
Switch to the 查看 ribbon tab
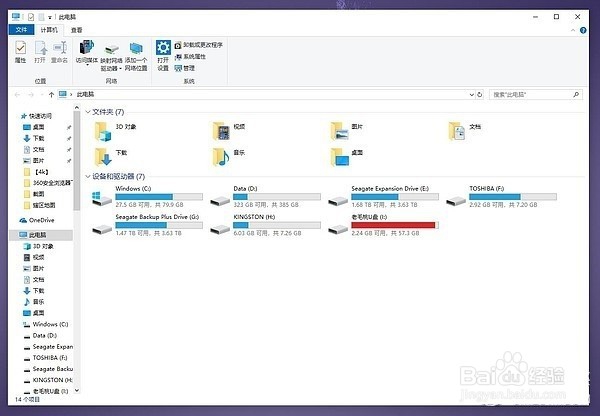click(77, 30)
